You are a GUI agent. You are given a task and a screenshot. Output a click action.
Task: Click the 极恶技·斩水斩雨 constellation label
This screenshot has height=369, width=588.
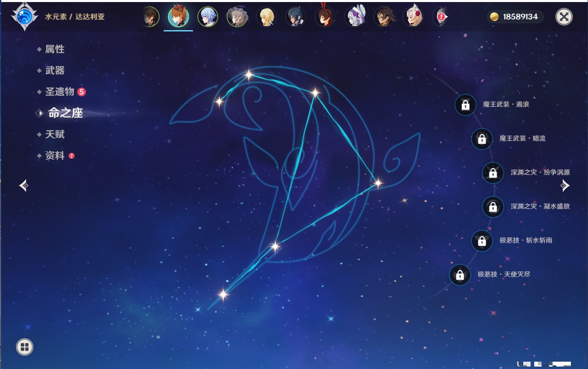[526, 240]
